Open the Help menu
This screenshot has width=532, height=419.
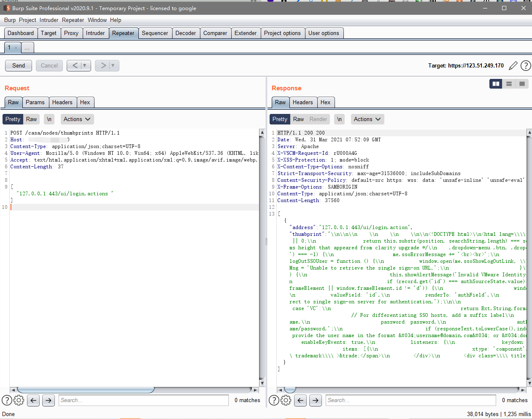pyautogui.click(x=116, y=20)
